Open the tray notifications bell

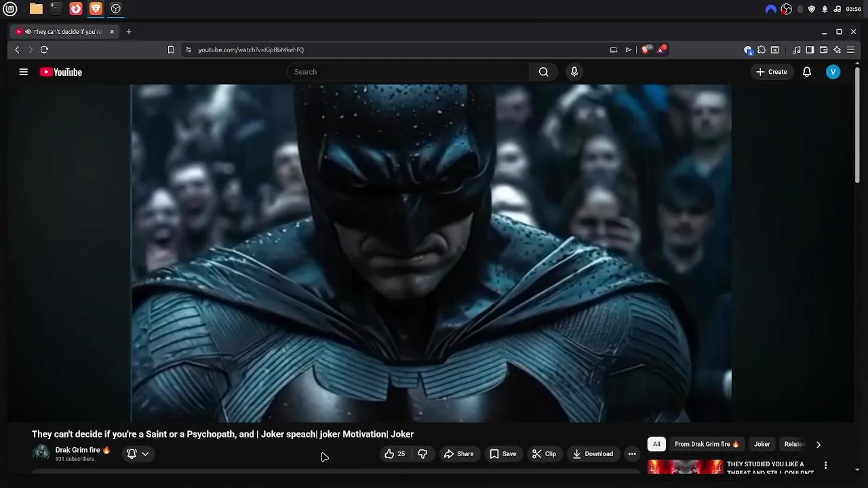825,9
